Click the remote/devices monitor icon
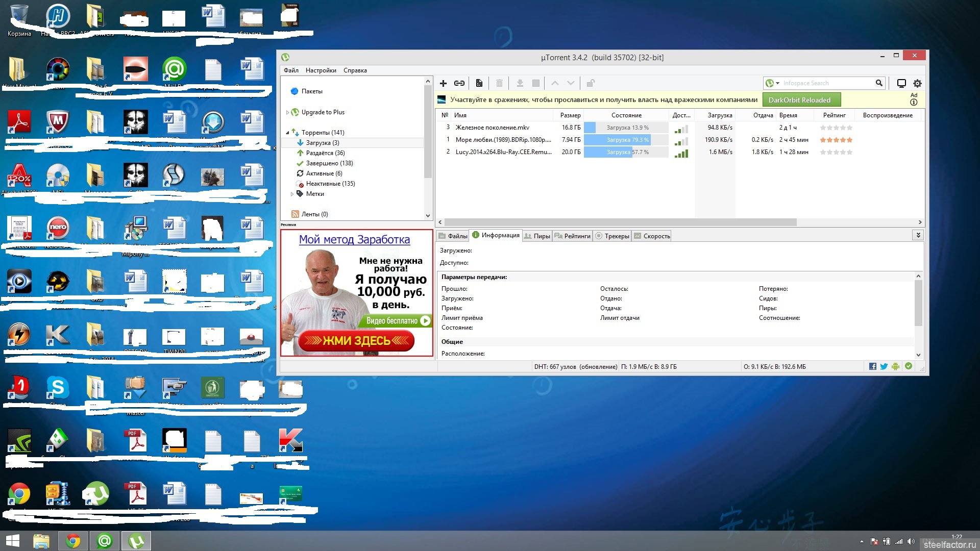This screenshot has width=980, height=551. click(x=901, y=83)
